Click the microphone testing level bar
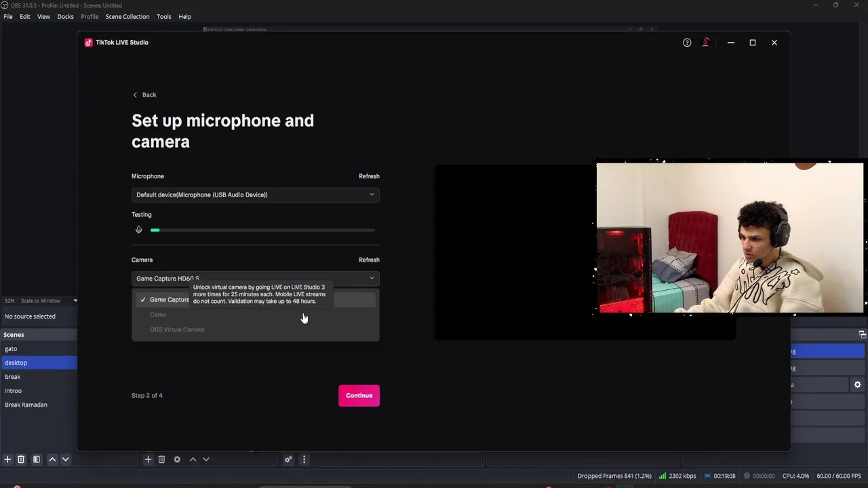Screen dimensions: 868x488 [262, 230]
